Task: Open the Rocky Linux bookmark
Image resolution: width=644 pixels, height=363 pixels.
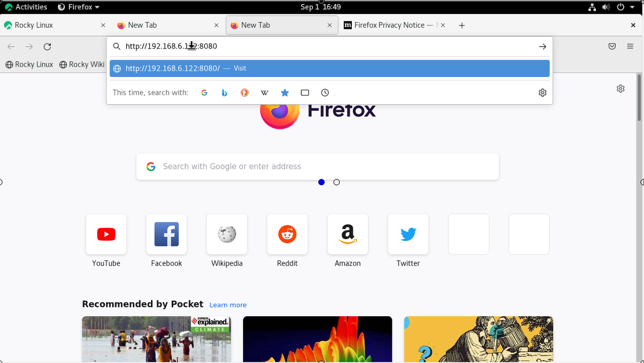Action: pyautogui.click(x=29, y=64)
